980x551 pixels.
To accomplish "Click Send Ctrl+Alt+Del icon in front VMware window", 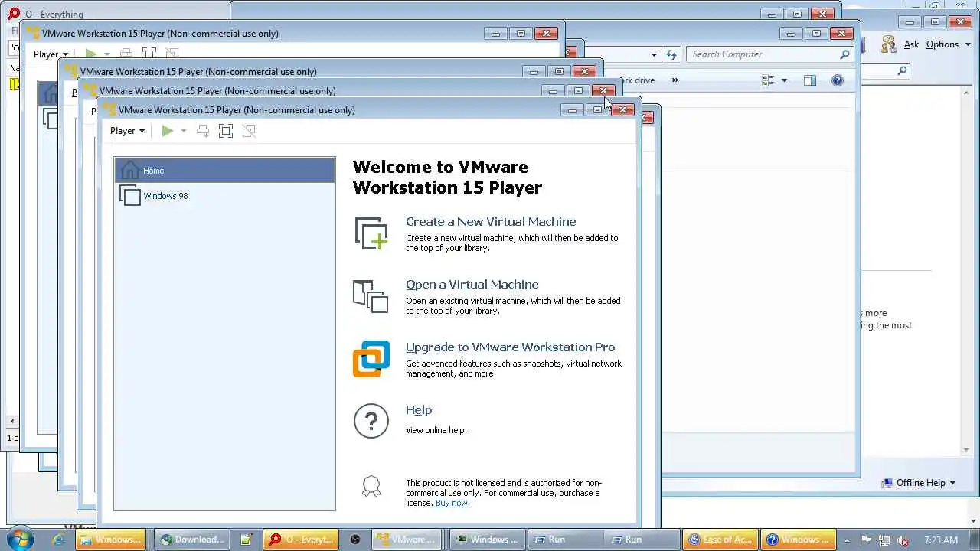I will click(x=203, y=131).
